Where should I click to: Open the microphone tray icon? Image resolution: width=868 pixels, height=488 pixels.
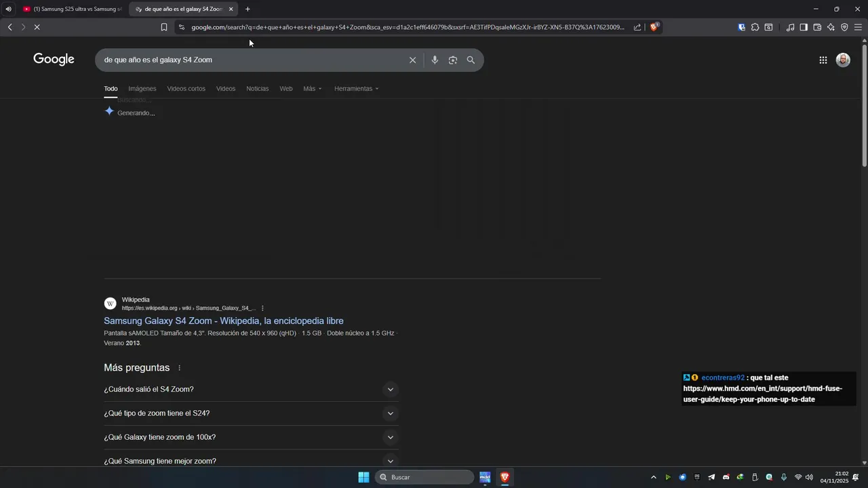click(x=784, y=477)
